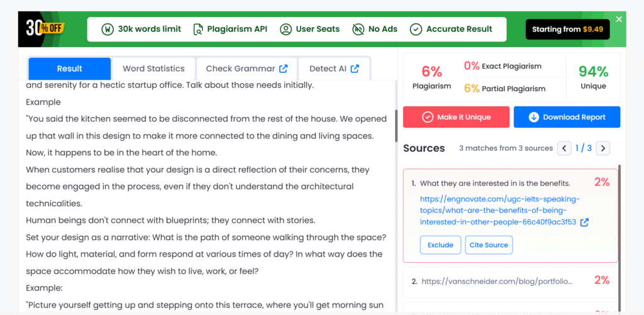Image resolution: width=644 pixels, height=315 pixels.
Task: Click the external link icon beside Detect AI
Action: (x=355, y=69)
